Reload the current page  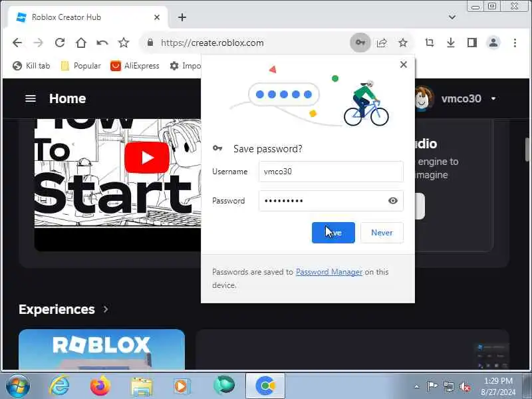point(60,43)
